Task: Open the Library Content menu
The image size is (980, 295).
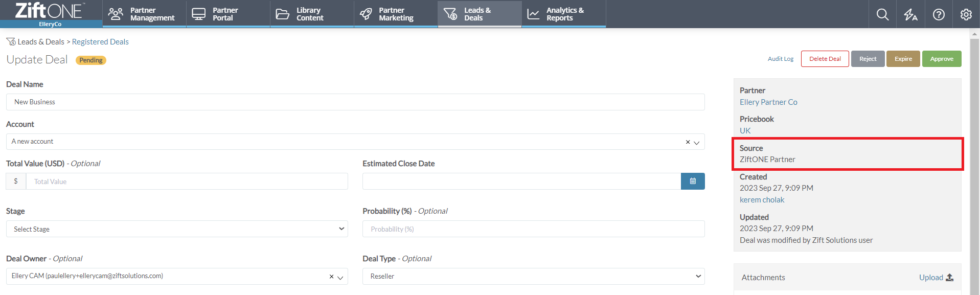Action: [x=312, y=14]
